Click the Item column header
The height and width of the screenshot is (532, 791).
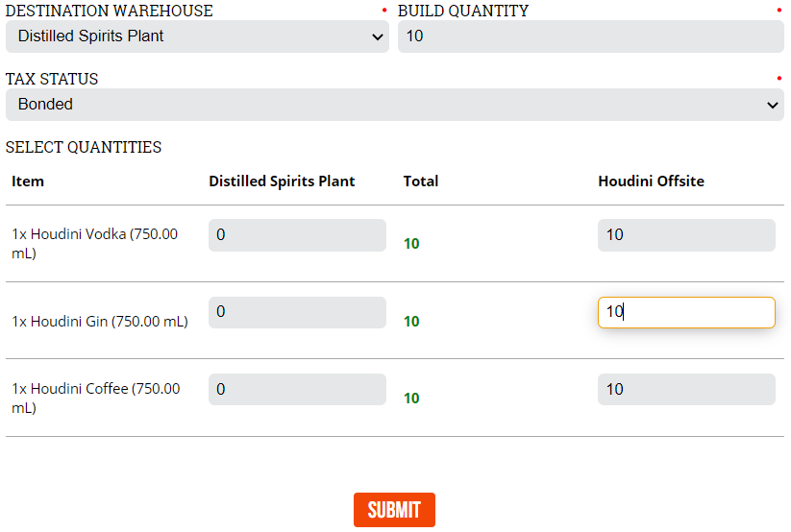click(28, 181)
